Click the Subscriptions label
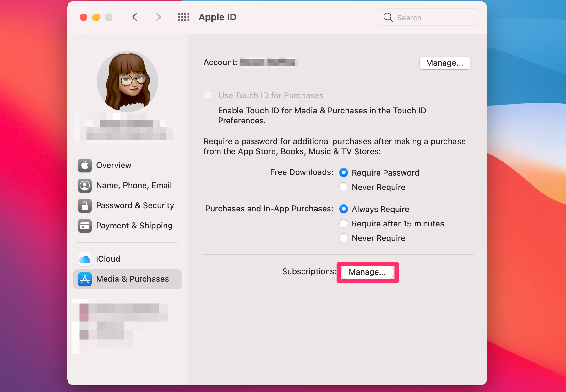The image size is (566, 392). (x=309, y=271)
